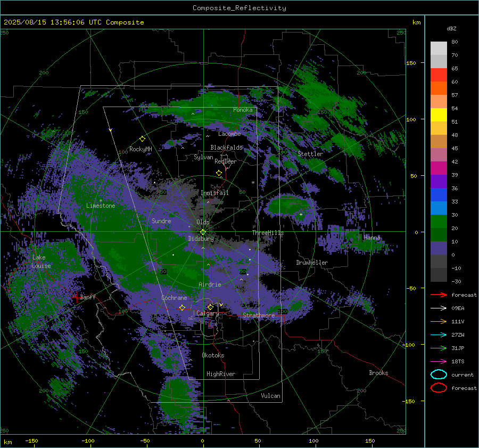Click the Hanna town label
This screenshot has width=479, height=448.
coord(372,238)
